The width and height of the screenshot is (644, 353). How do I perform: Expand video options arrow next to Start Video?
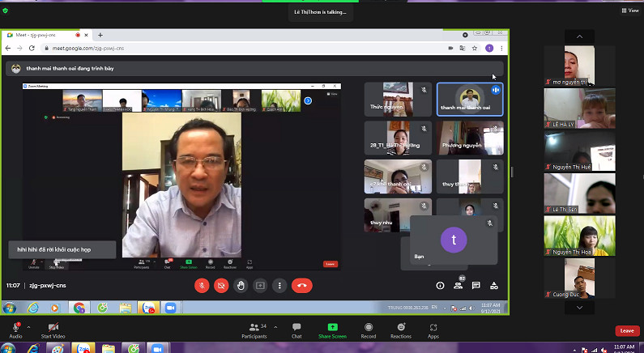74,326
